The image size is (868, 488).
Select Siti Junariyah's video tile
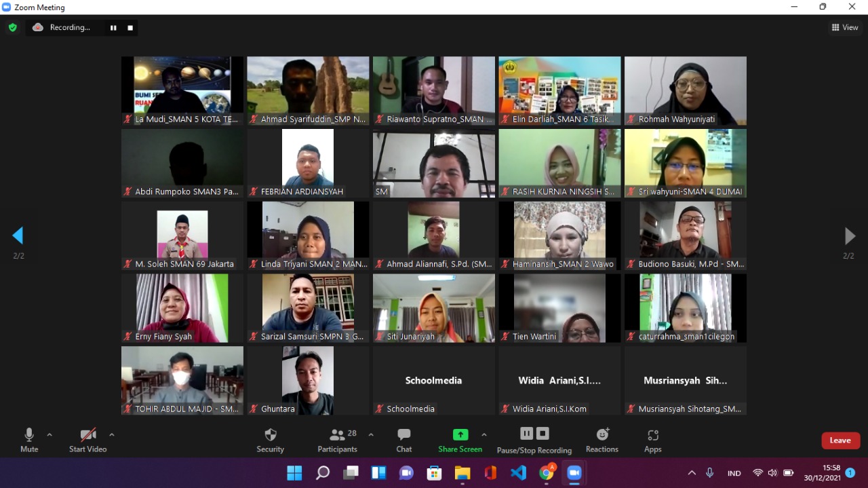(433, 307)
